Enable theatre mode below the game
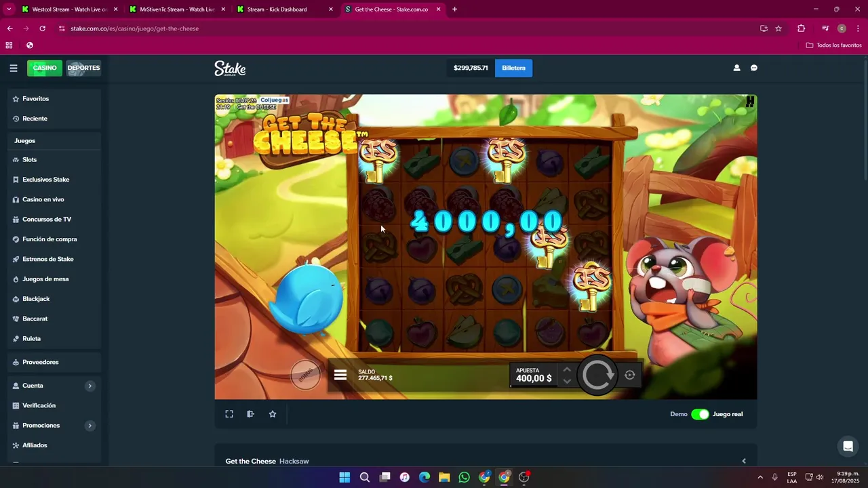This screenshot has height=488, width=868. pyautogui.click(x=250, y=414)
